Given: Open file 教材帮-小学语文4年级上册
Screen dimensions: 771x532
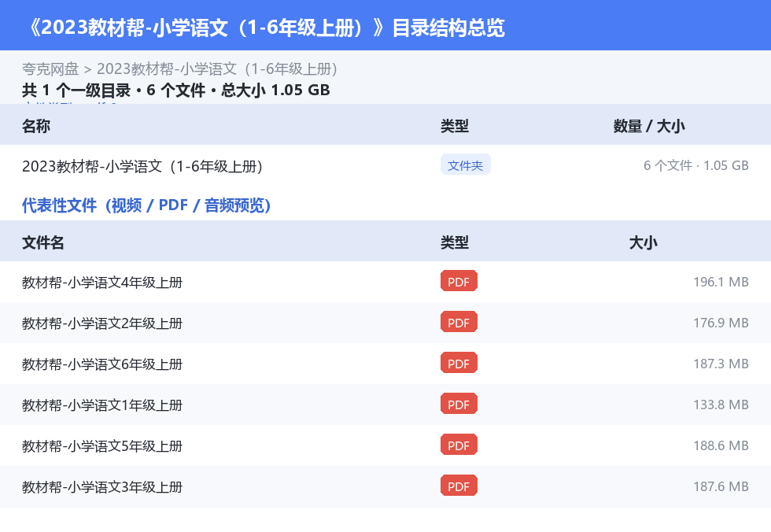Looking at the screenshot, I should click(102, 283).
